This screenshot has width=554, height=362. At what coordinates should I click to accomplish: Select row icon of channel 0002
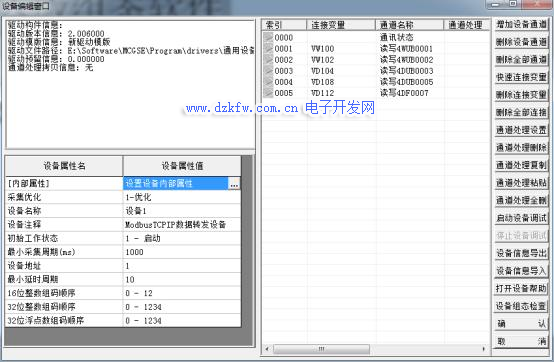268,60
